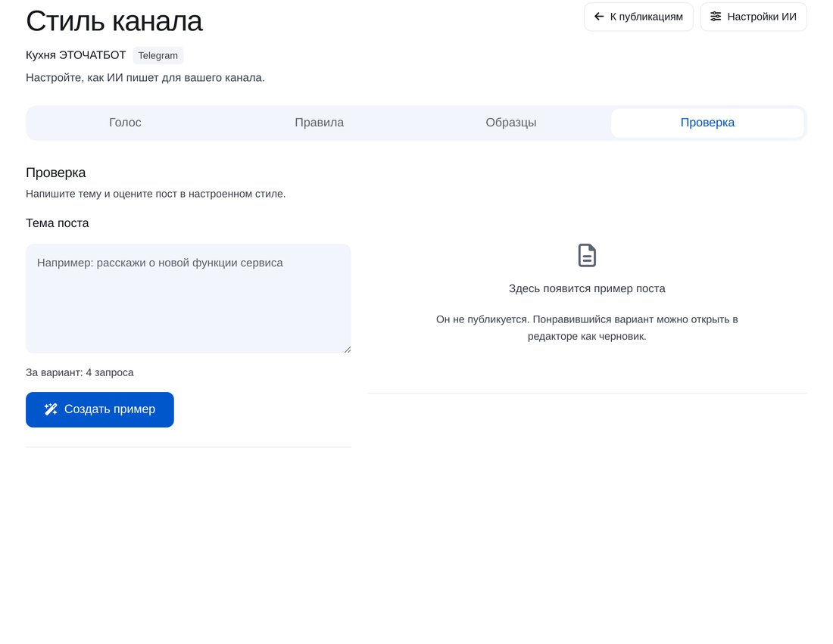Viewport: 833px width, 644px height.
Task: Click the sliders icon in Настройки ИИ
Action: tap(716, 17)
